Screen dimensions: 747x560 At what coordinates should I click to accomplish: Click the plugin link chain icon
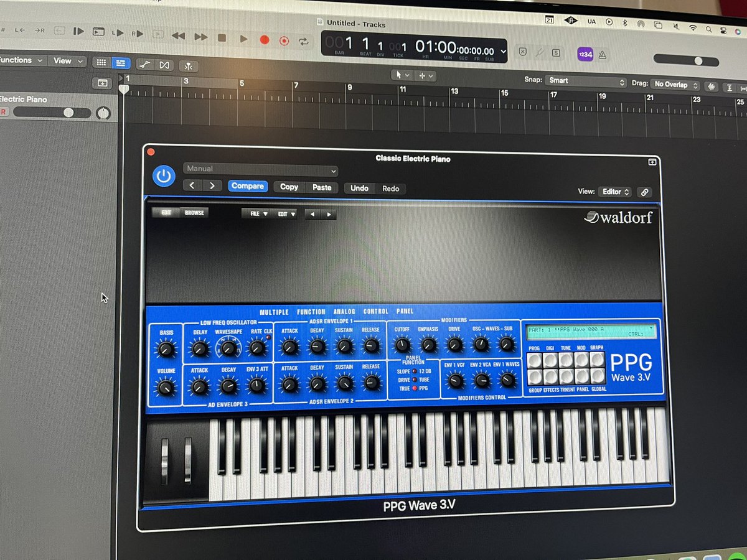click(645, 193)
